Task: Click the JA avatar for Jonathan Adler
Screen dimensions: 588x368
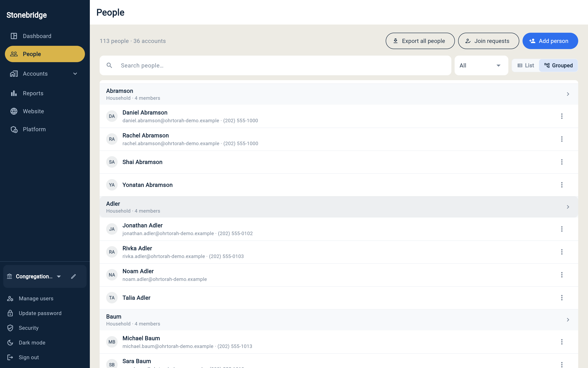Action: pyautogui.click(x=112, y=229)
